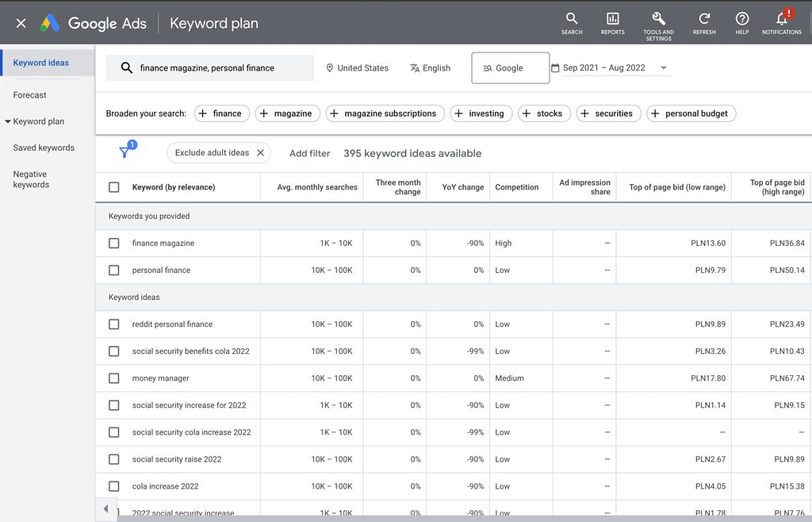Sort by Ad impression share column

click(x=584, y=187)
